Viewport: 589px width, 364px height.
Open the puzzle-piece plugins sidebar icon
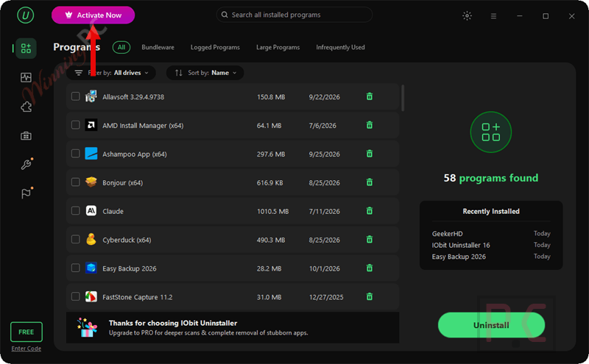[26, 107]
